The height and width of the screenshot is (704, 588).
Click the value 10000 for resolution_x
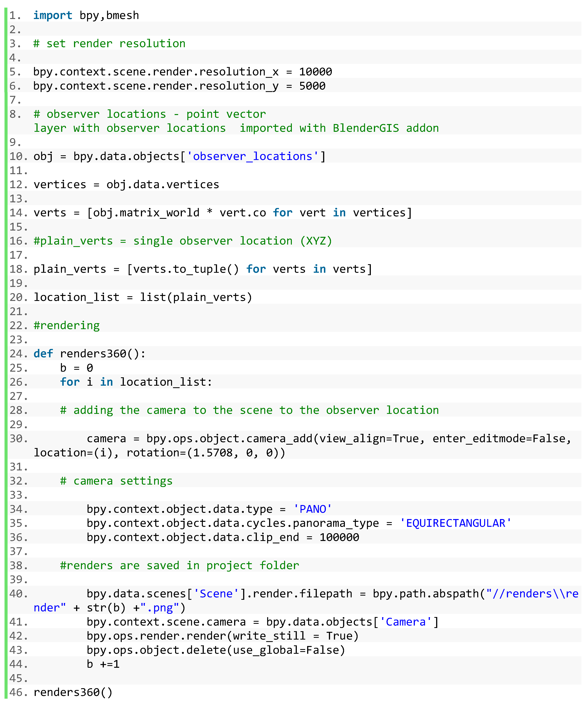click(x=315, y=72)
